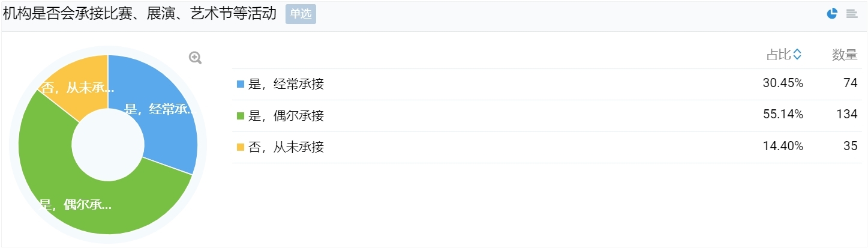
Task: Click the yellow legend swatch for 否，从未承接
Action: click(x=241, y=147)
